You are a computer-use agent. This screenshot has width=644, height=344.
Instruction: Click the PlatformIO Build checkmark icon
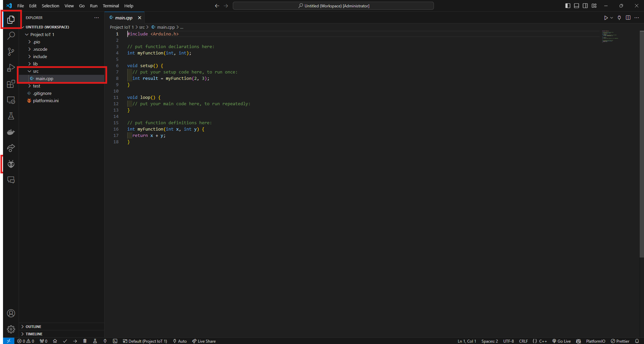coord(65,341)
